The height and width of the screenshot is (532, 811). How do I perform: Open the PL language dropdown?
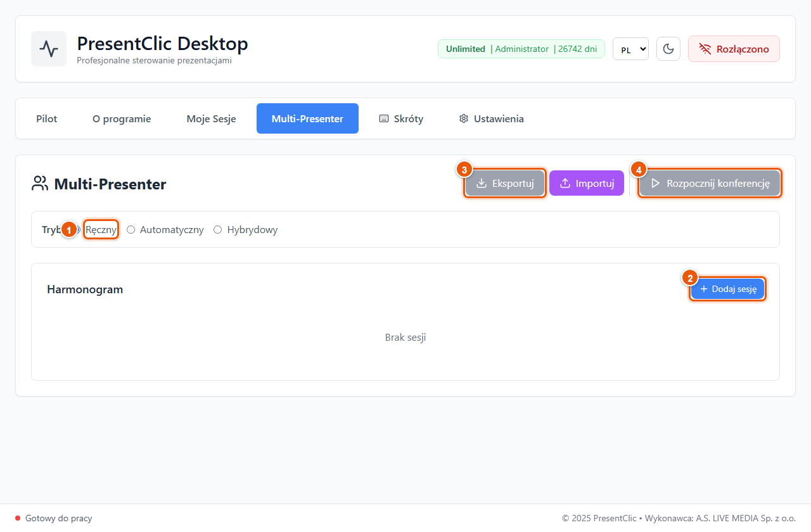tap(630, 49)
